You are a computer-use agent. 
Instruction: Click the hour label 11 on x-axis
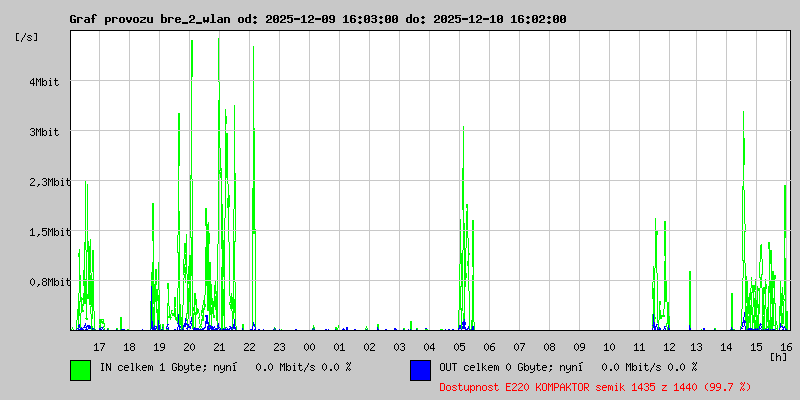(x=640, y=347)
